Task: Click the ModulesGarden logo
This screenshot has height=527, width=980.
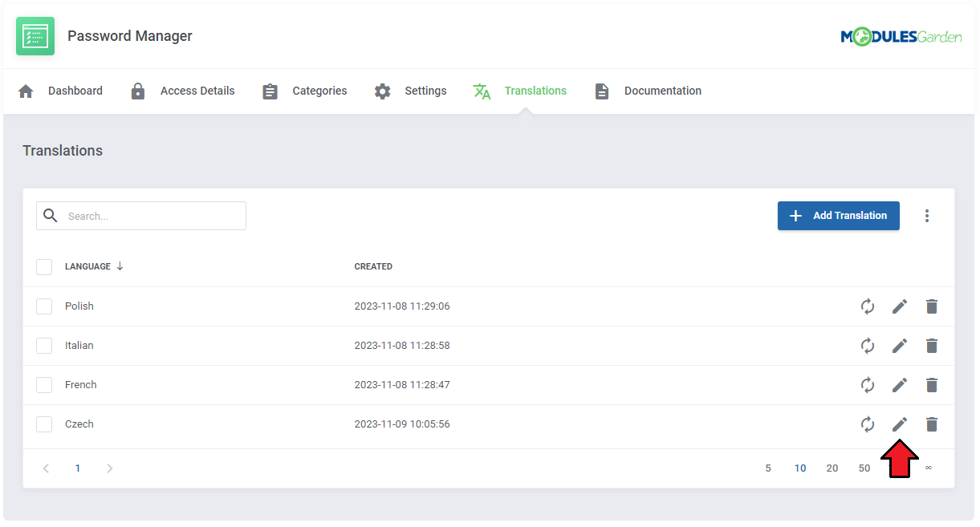Action: click(x=901, y=36)
